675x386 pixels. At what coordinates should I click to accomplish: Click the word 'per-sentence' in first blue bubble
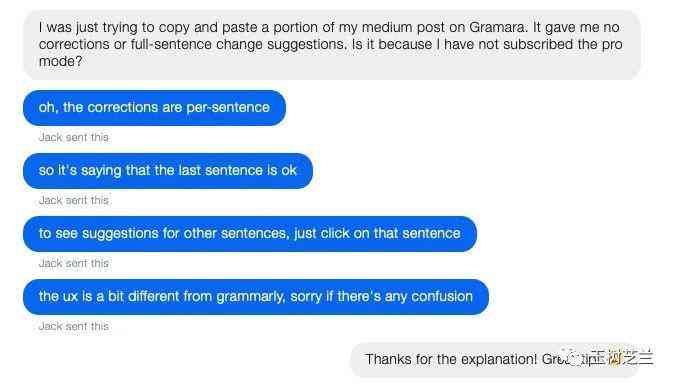(x=228, y=108)
